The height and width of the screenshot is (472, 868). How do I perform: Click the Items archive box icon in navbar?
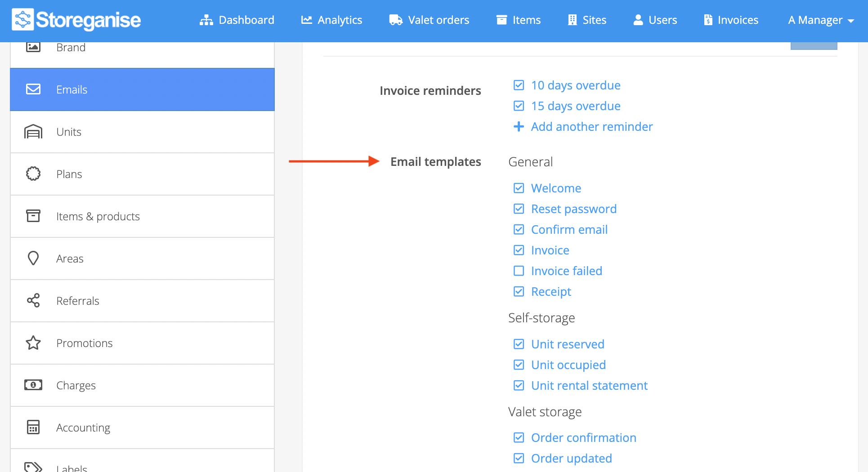[501, 20]
